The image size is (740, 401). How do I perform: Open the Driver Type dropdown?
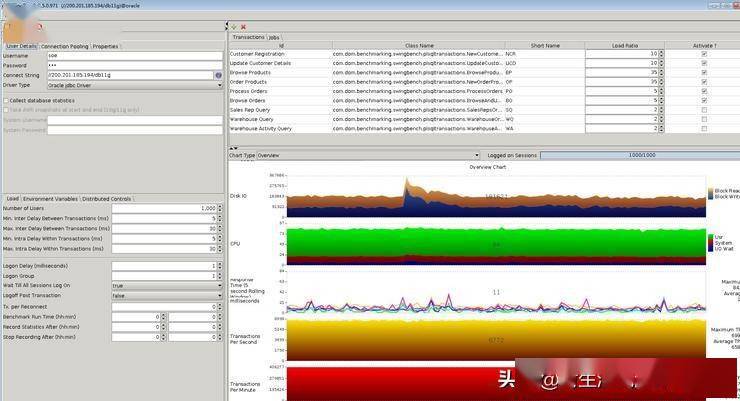click(219, 85)
